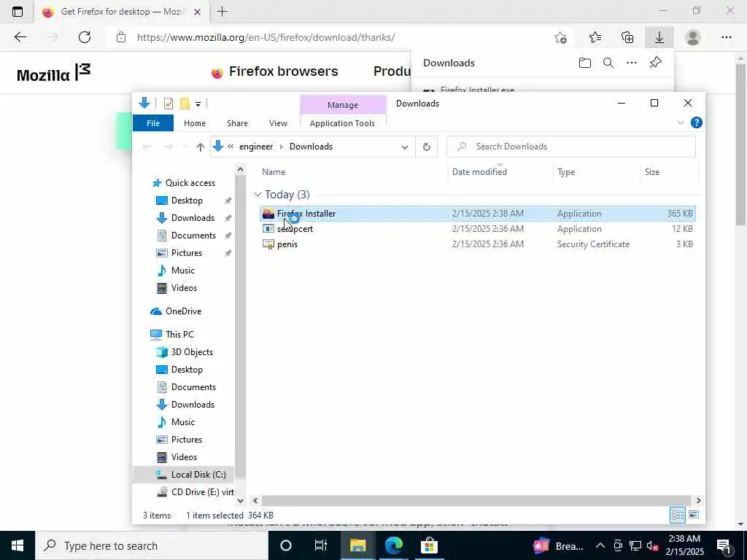The image size is (747, 560).
Task: Click Cortana circle on taskbar
Action: pyautogui.click(x=286, y=545)
